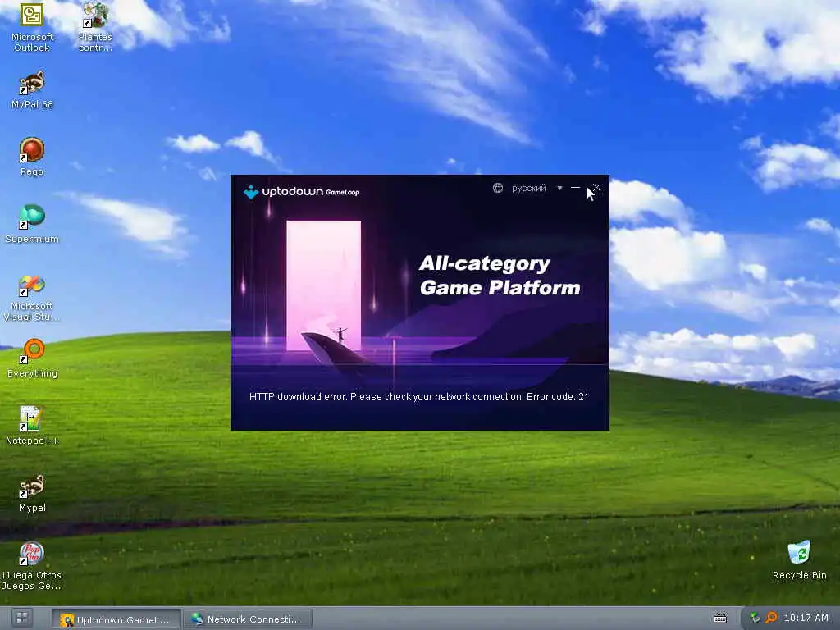Select the Microsoft Visual Studio shortcut
The width and height of the screenshot is (840, 630).
coord(32,298)
